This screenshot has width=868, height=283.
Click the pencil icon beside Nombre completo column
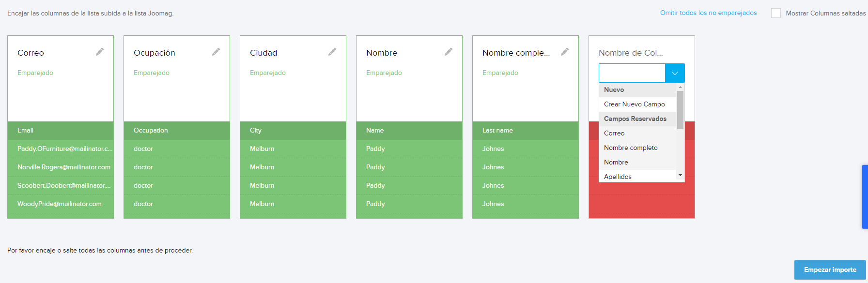[565, 52]
